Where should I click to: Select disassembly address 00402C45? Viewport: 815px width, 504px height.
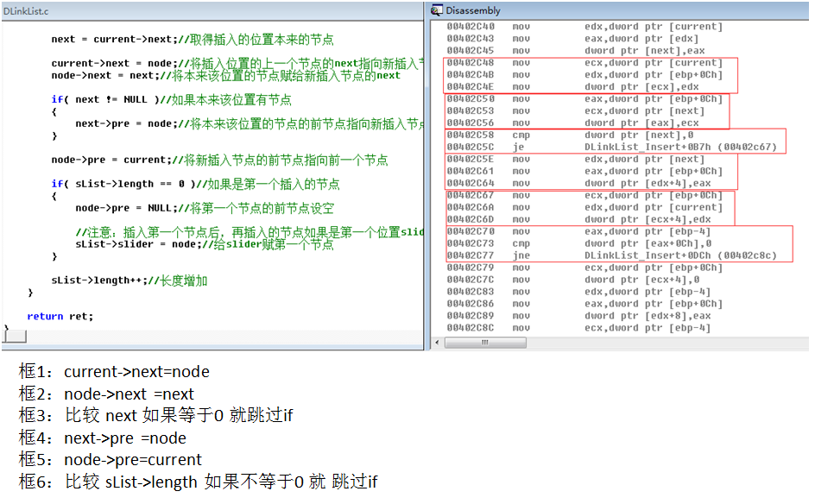tap(471, 50)
